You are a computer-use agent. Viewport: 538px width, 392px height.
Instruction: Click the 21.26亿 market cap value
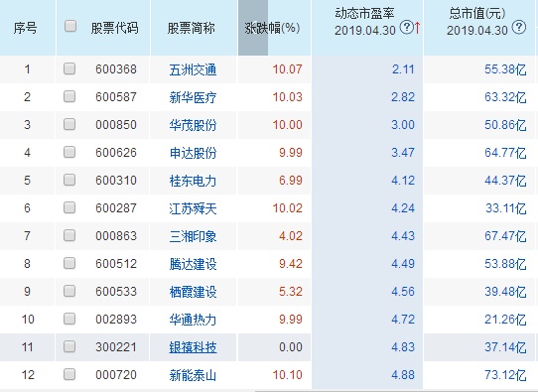pyautogui.click(x=505, y=320)
